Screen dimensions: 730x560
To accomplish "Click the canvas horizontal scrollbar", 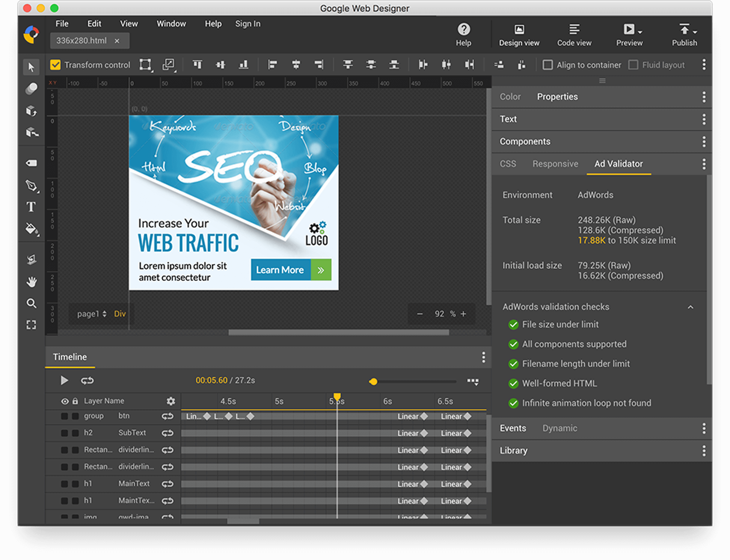I will click(338, 332).
